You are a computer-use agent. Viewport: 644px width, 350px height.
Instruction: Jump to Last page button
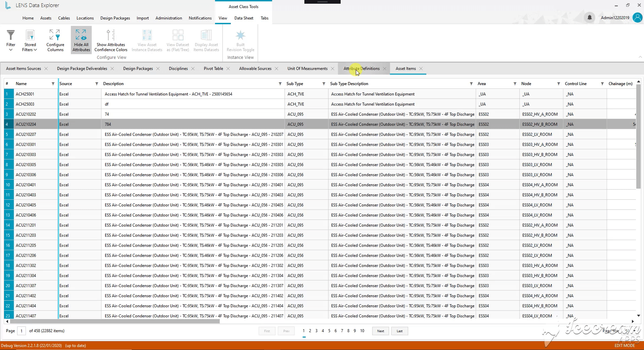(x=399, y=331)
